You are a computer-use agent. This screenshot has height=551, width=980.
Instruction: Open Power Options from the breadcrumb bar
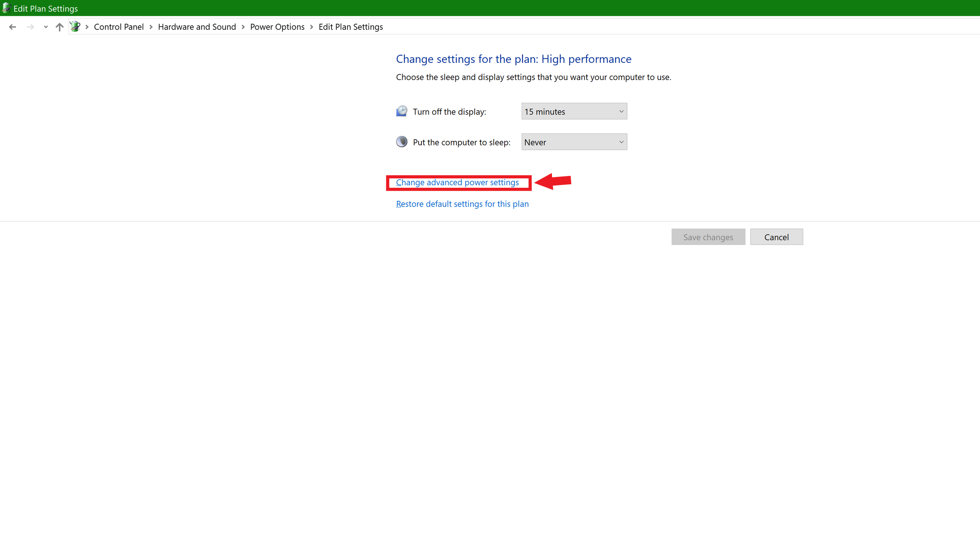pos(277,27)
